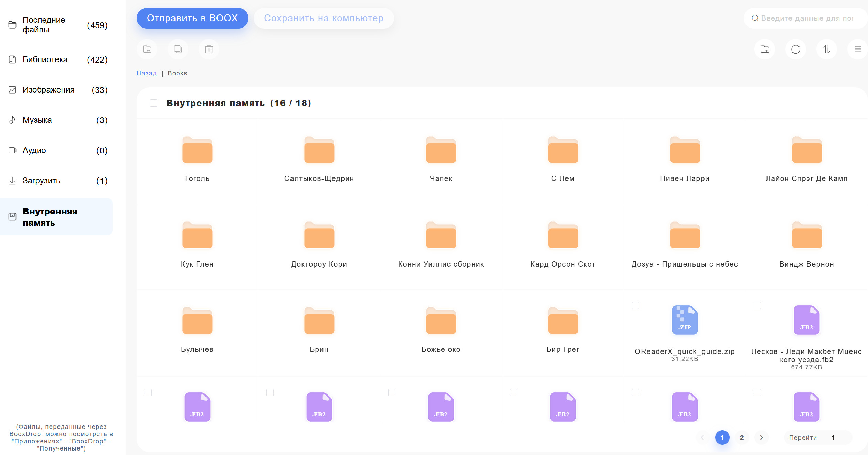The width and height of the screenshot is (868, 455).
Task: Open the Гоголь folder
Action: click(x=197, y=151)
